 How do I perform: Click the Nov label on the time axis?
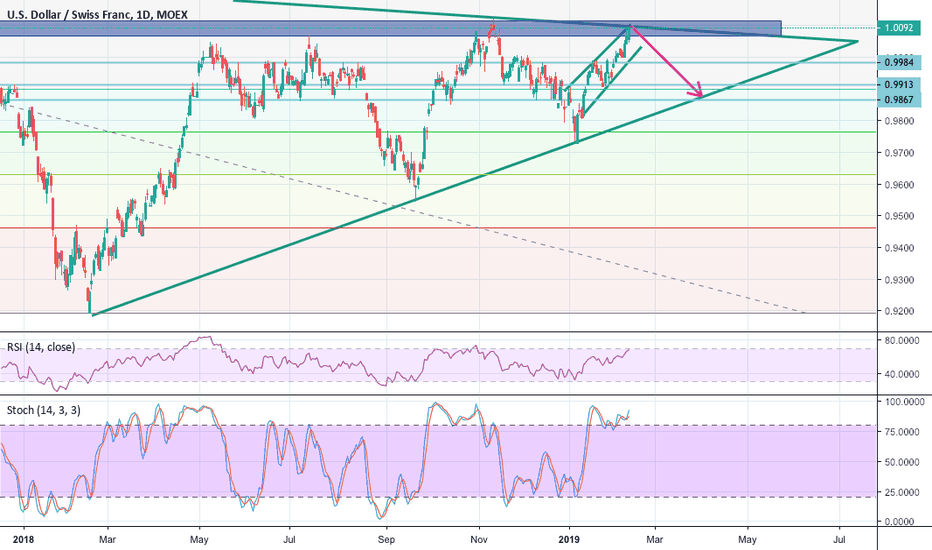coord(478,540)
